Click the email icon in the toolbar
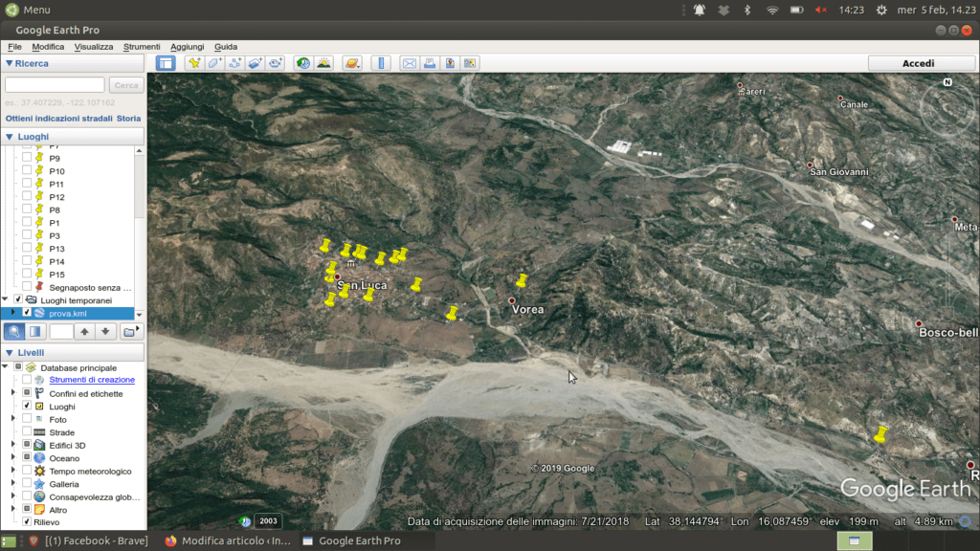The image size is (980, 551). (x=410, y=63)
